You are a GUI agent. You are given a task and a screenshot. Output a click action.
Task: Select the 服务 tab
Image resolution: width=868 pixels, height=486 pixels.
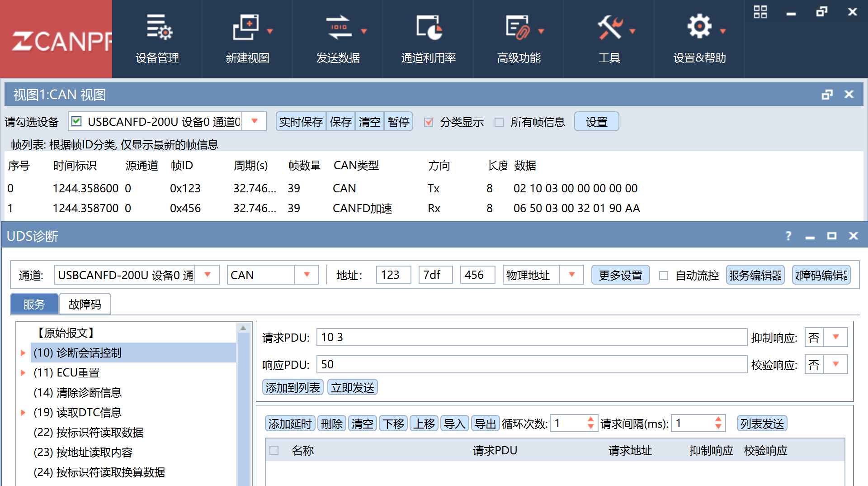[34, 304]
